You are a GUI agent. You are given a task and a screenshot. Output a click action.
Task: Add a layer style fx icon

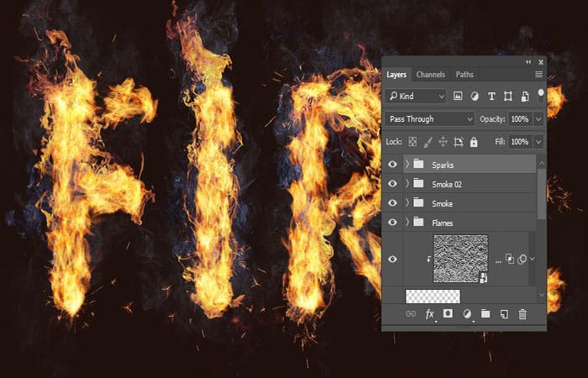tap(430, 314)
